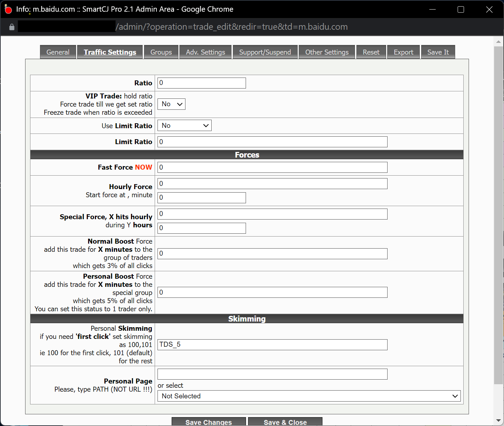
Task: Click the Skimming section header
Action: point(247,319)
